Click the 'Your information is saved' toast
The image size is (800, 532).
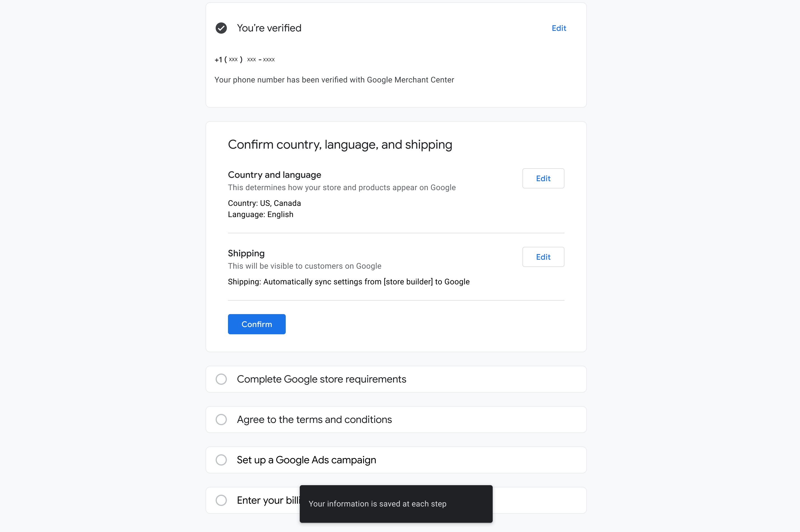(x=396, y=503)
